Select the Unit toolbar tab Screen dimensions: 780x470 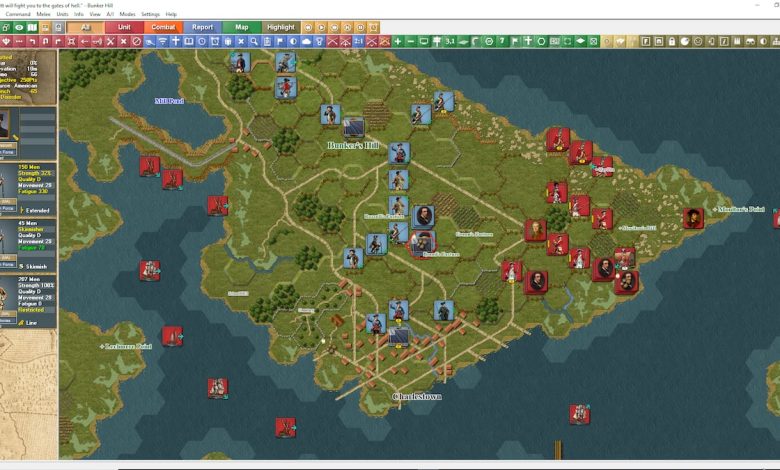tap(124, 27)
